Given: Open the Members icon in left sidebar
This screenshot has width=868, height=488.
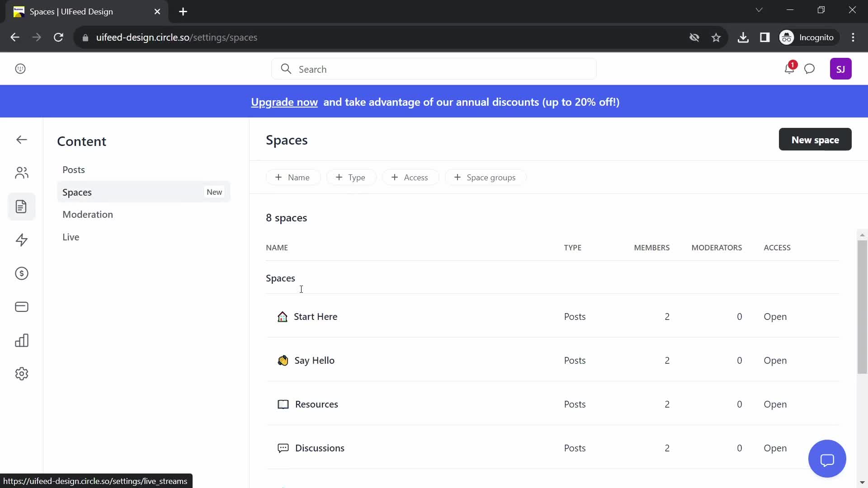Looking at the screenshot, I should click(x=21, y=173).
